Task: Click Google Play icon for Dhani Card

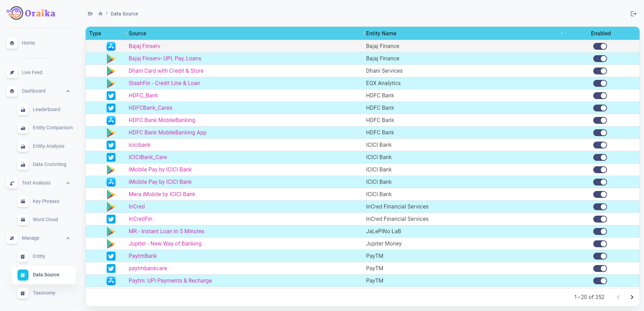Action: point(111,71)
